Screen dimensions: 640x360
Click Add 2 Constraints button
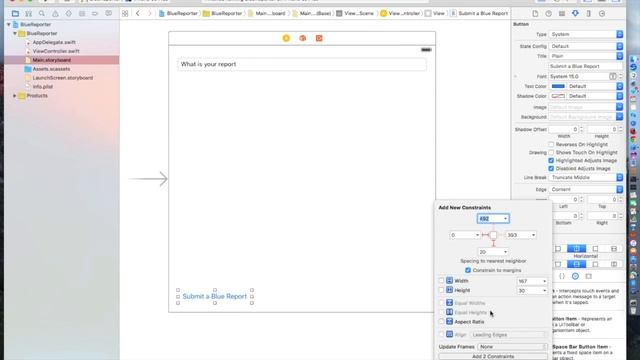(493, 356)
